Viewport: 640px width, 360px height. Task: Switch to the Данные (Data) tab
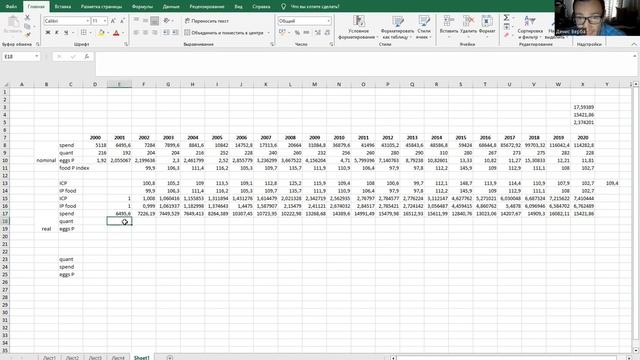[x=171, y=7]
